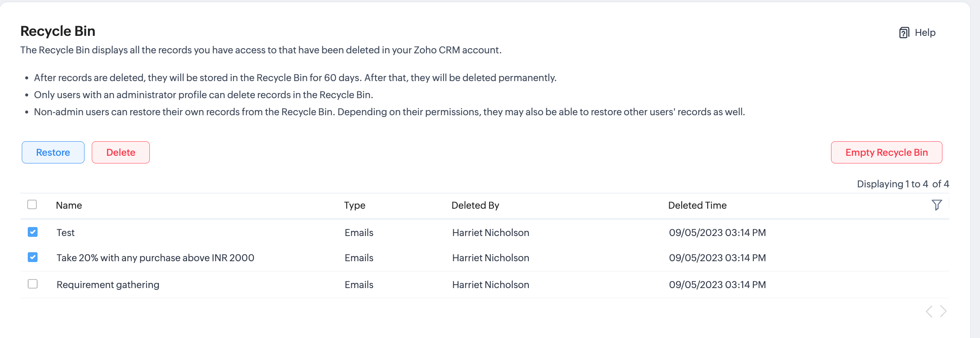Click the Deleted By column header

pos(475,205)
